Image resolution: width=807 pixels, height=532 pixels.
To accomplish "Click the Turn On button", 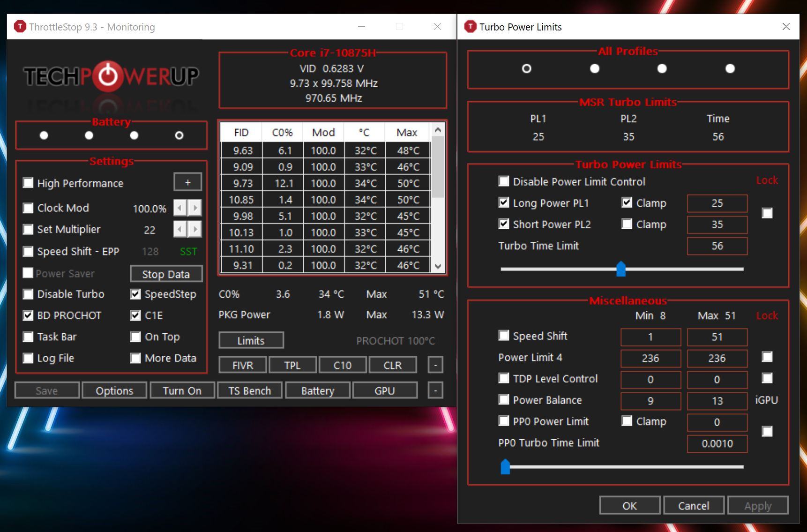I will 182,390.
